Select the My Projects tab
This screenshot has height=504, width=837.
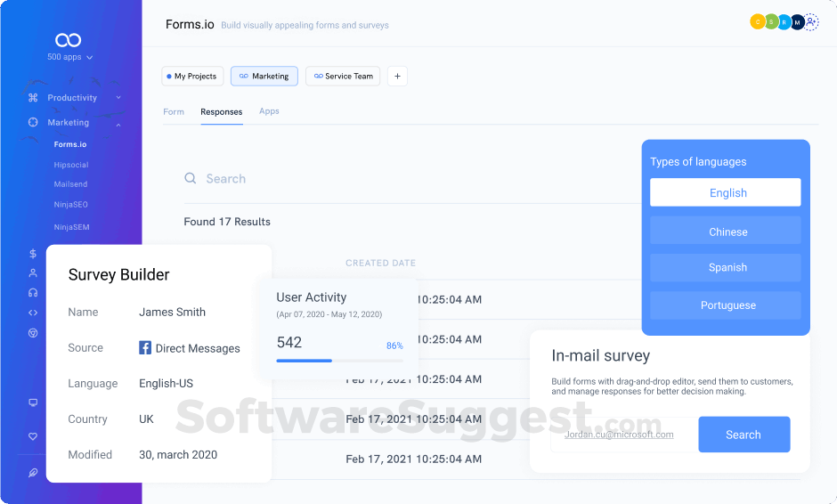coord(191,76)
